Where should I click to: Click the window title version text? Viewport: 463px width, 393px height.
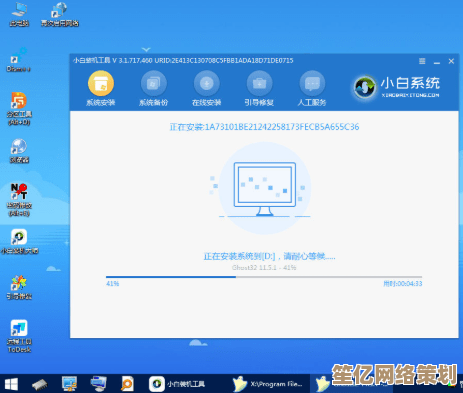click(183, 61)
